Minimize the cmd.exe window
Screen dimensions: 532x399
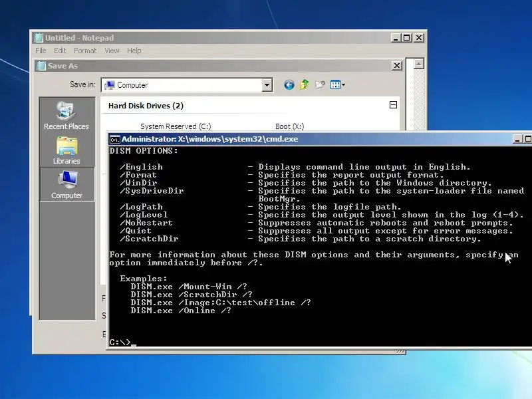[517, 139]
